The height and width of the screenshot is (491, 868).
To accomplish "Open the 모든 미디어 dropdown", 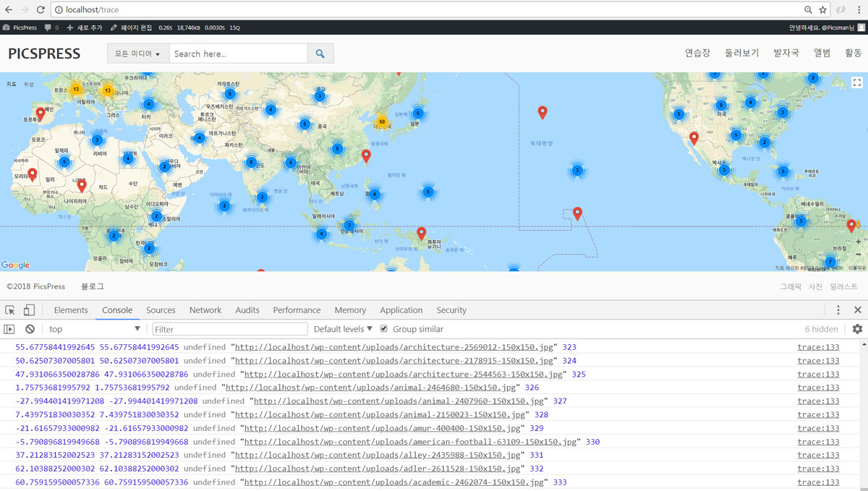I will pyautogui.click(x=137, y=54).
